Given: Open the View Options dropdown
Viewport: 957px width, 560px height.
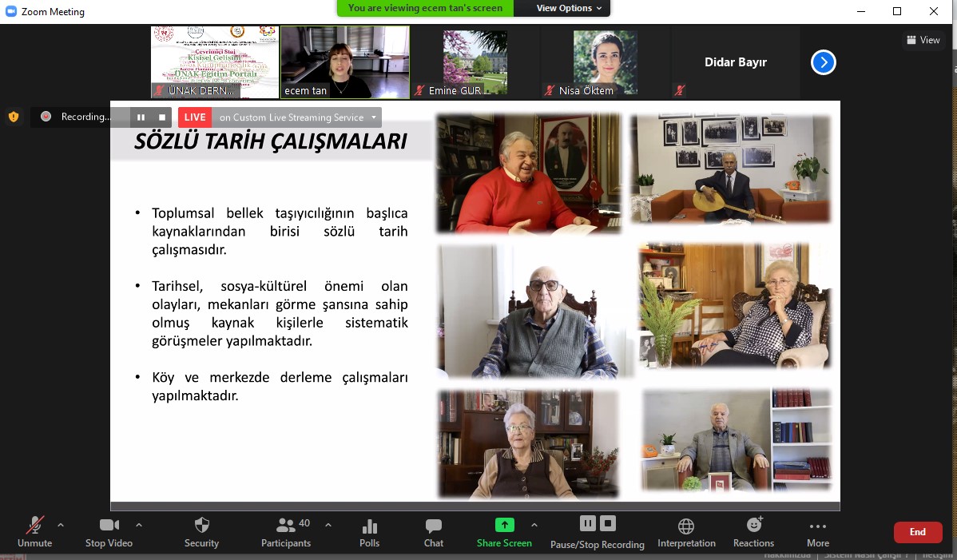Looking at the screenshot, I should pyautogui.click(x=569, y=8).
